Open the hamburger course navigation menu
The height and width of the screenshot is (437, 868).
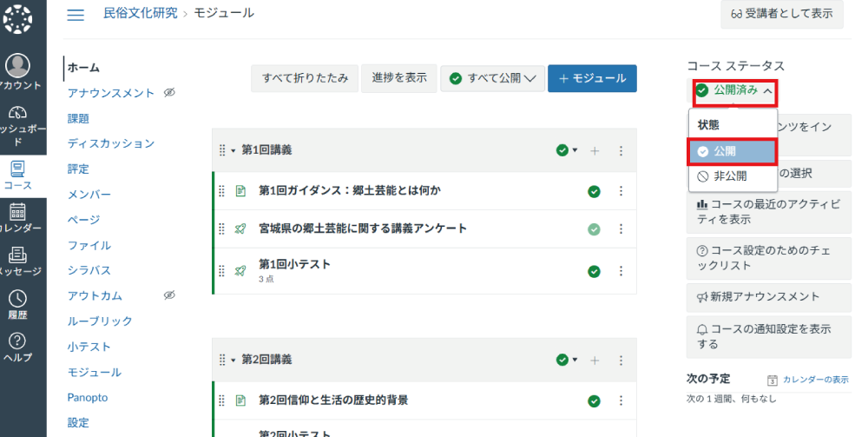tap(76, 14)
